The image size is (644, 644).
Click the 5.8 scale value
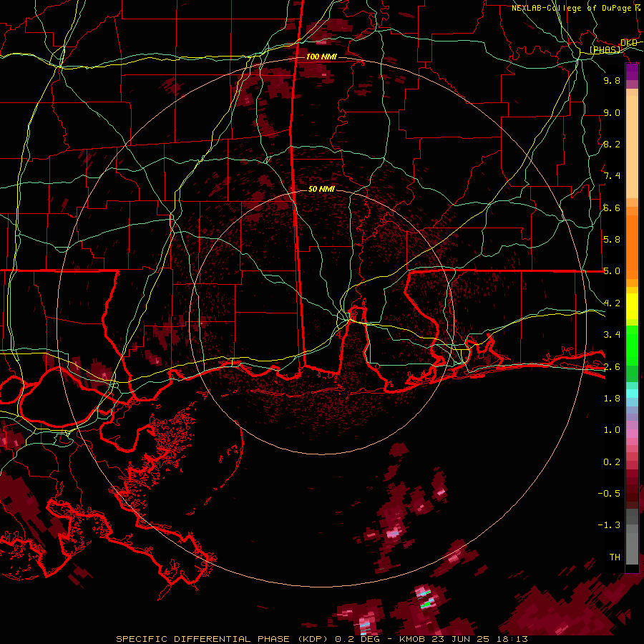[x=612, y=240]
